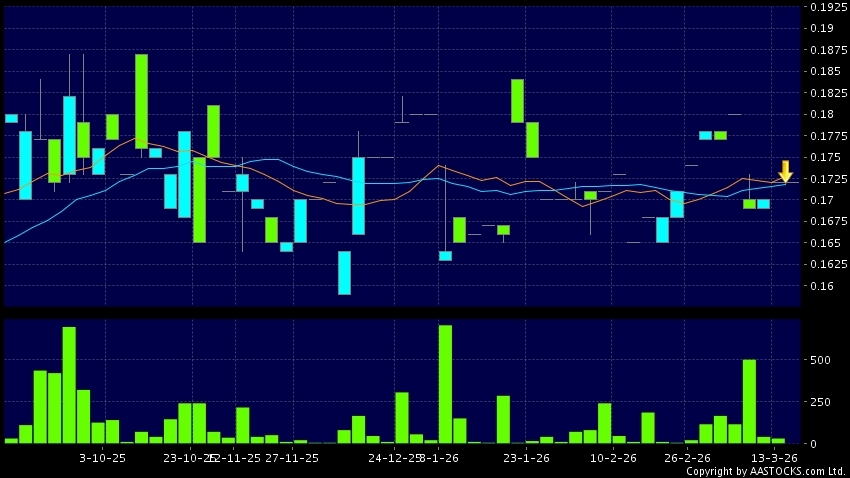
Task: Jump to the 23-1-26 date label
Action: [x=526, y=457]
